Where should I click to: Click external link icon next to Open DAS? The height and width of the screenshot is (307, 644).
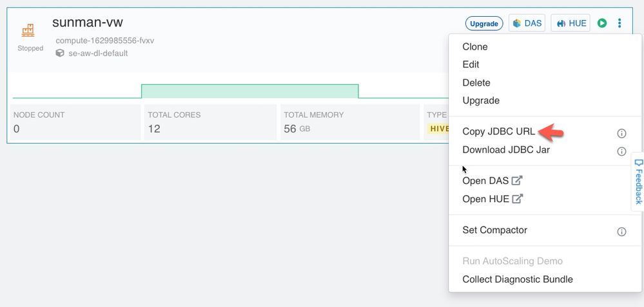click(x=516, y=181)
